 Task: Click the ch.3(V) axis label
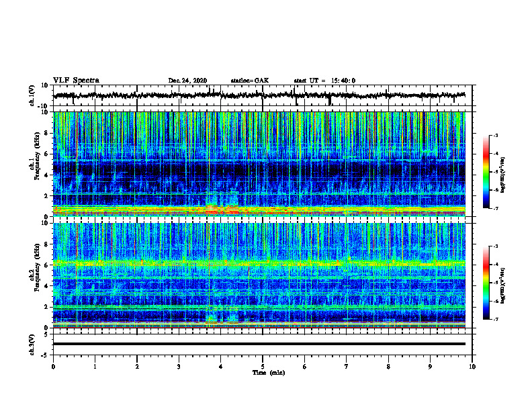pos(32,345)
